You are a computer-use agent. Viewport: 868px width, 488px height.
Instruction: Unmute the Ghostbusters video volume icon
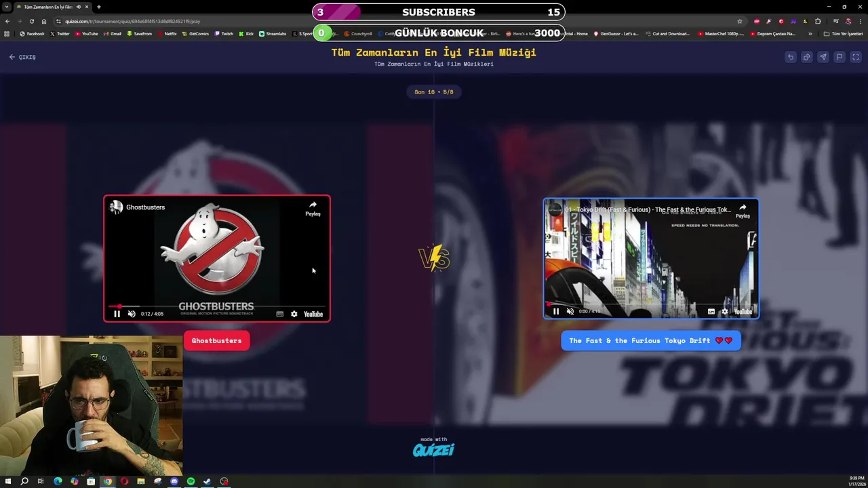point(132,314)
